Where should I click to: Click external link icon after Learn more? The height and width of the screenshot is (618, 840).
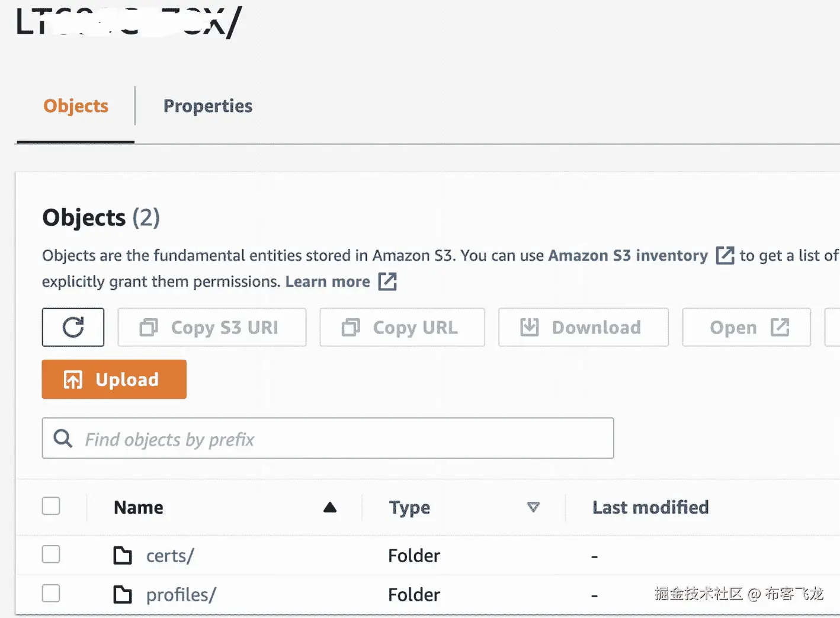pyautogui.click(x=387, y=281)
